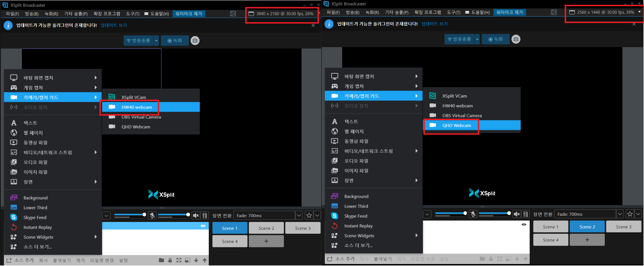The height and width of the screenshot is (266, 644).
Task: Select XSplit VCam in left submenu
Action: [x=151, y=97]
